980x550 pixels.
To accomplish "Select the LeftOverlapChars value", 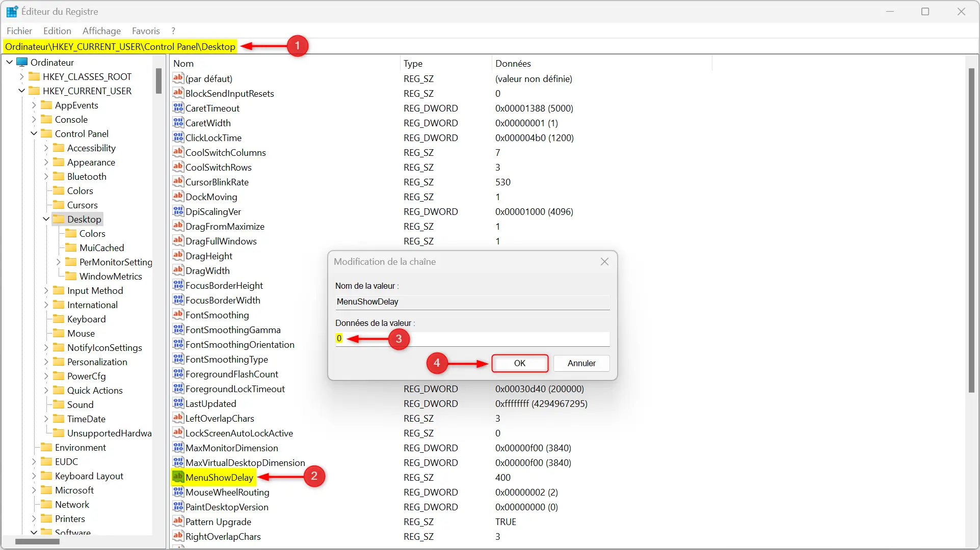I will (x=220, y=418).
